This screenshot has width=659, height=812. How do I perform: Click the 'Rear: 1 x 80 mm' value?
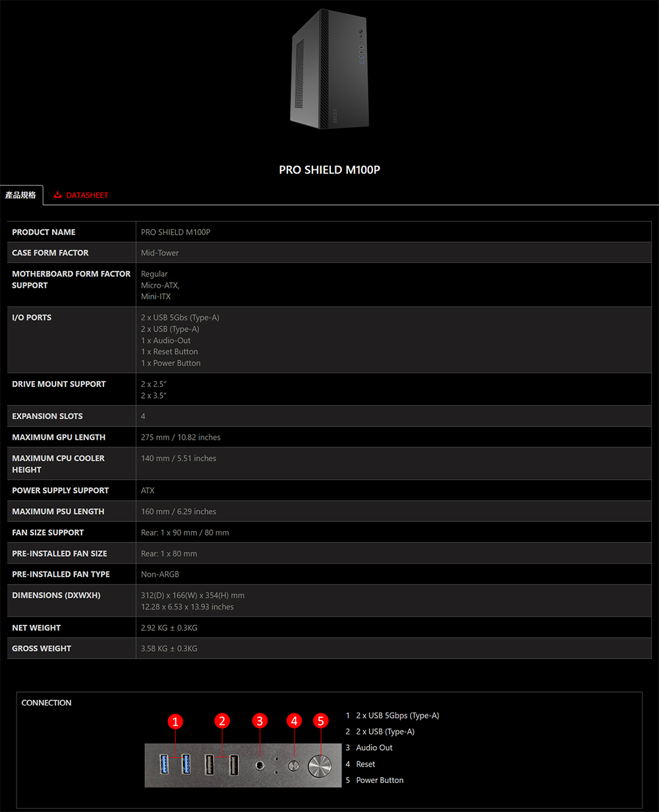[169, 554]
